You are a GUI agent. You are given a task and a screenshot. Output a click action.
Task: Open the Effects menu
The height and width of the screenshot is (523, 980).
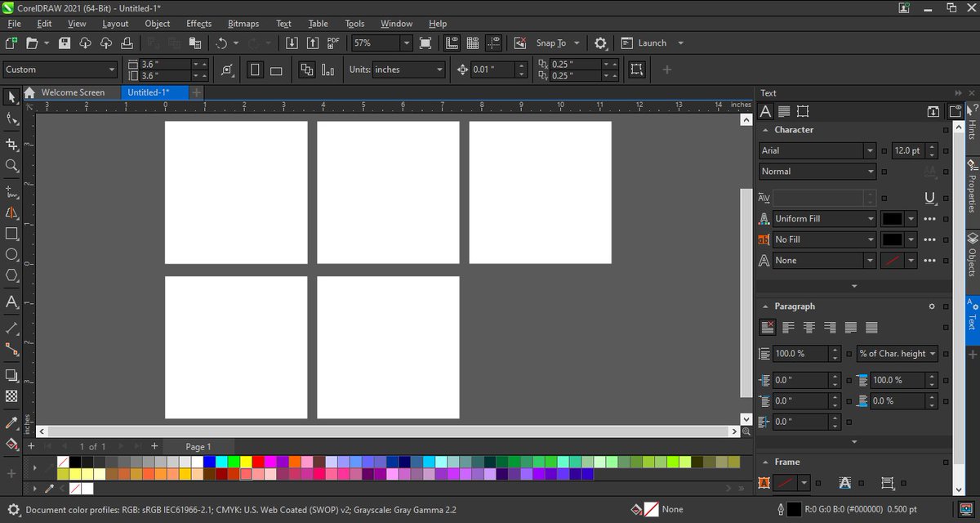click(x=198, y=24)
